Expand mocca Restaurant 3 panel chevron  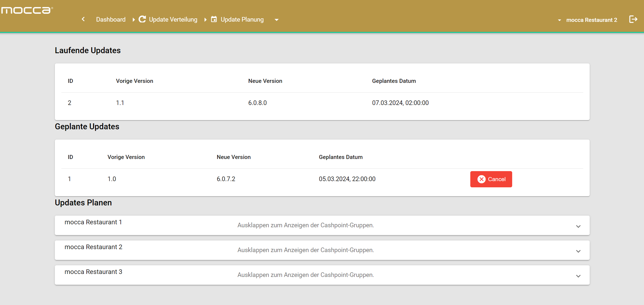(578, 276)
